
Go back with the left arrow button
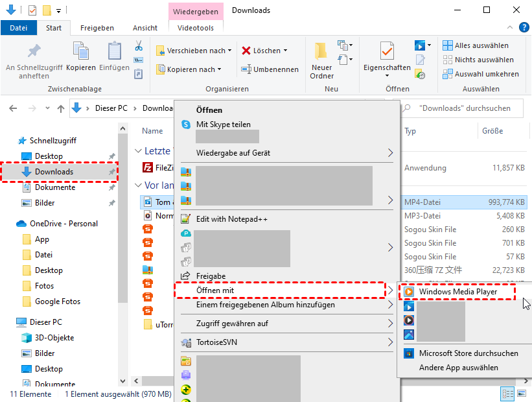point(13,108)
